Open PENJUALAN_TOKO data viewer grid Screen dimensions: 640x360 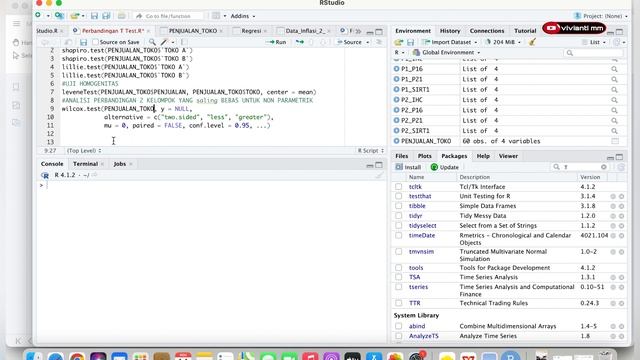pos(615,141)
